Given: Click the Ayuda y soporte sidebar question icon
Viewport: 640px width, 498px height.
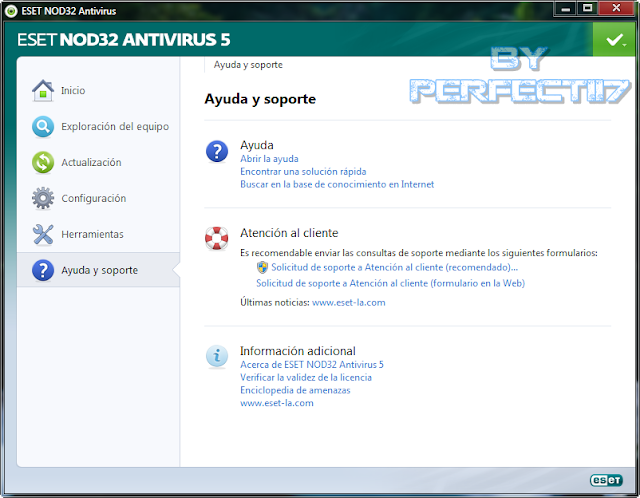Looking at the screenshot, I should click(x=43, y=270).
